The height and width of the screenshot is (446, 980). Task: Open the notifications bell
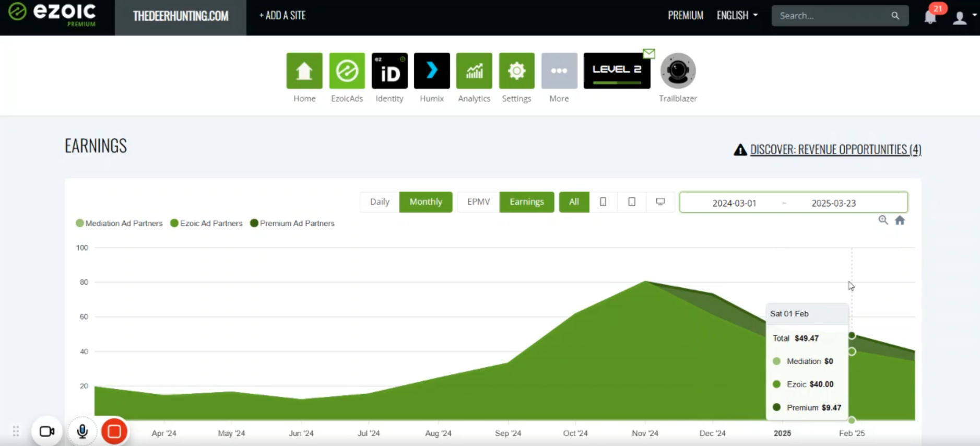930,17
